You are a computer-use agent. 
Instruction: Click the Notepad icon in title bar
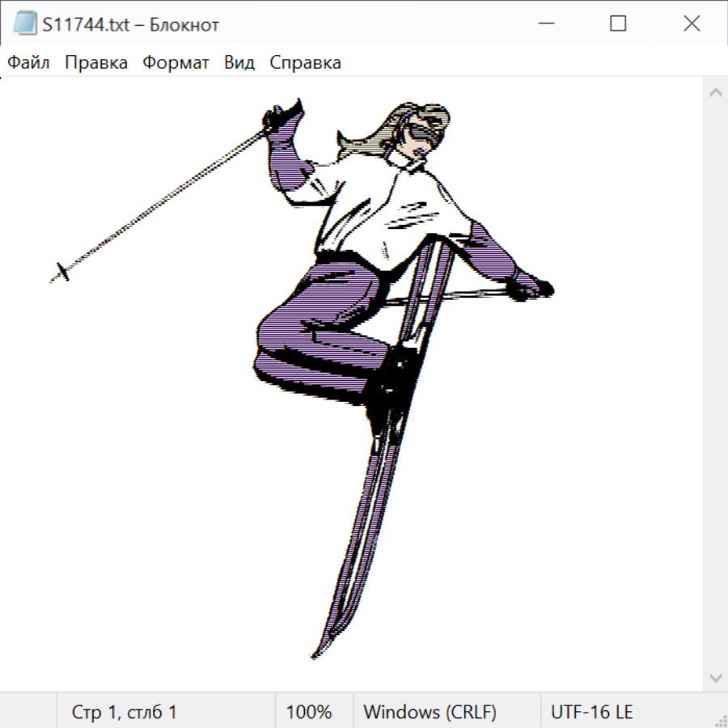25,24
